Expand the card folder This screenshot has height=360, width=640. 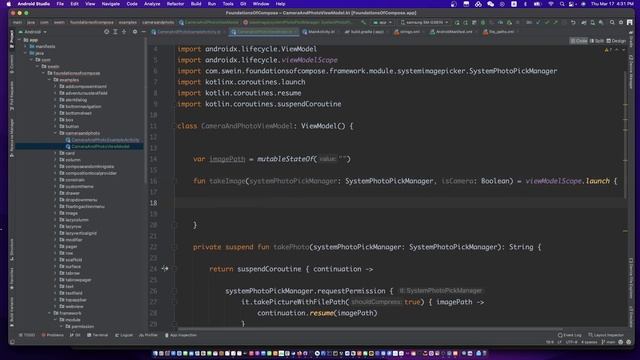point(56,153)
